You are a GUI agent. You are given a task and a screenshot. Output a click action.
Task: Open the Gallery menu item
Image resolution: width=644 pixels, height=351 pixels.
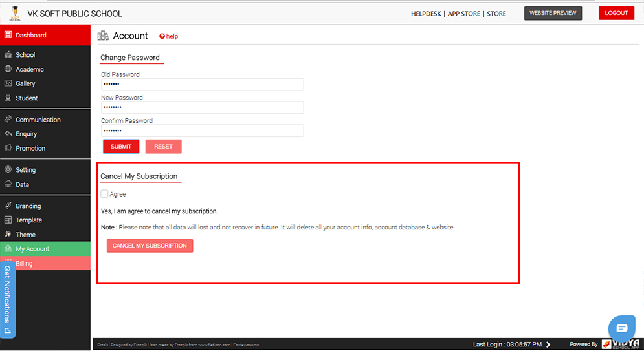click(45, 83)
